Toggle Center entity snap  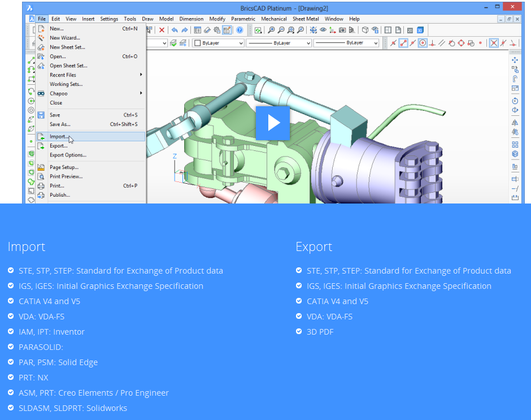tap(423, 43)
